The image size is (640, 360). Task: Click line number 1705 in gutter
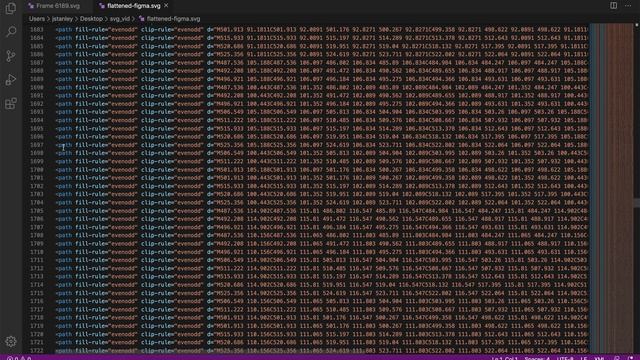pyautogui.click(x=36, y=211)
